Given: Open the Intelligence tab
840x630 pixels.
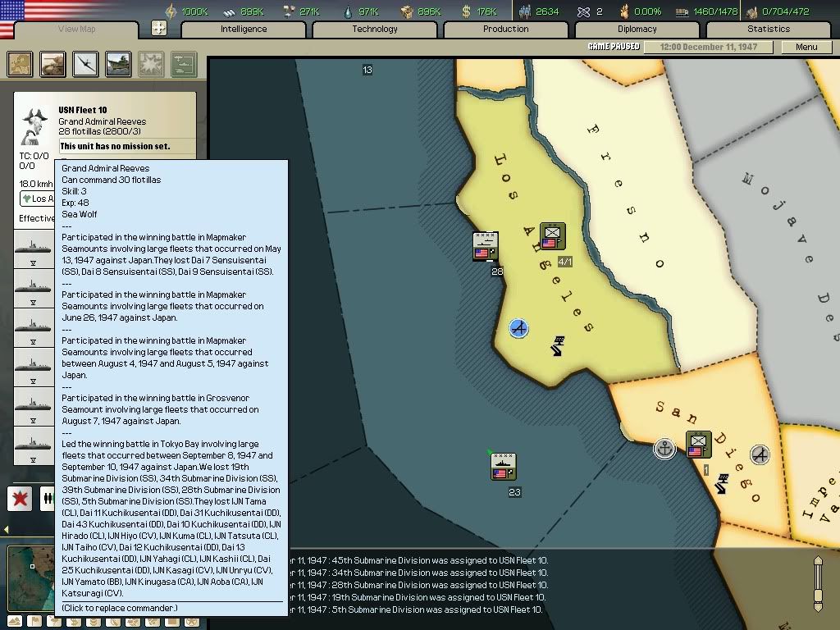Looking at the screenshot, I should (244, 30).
